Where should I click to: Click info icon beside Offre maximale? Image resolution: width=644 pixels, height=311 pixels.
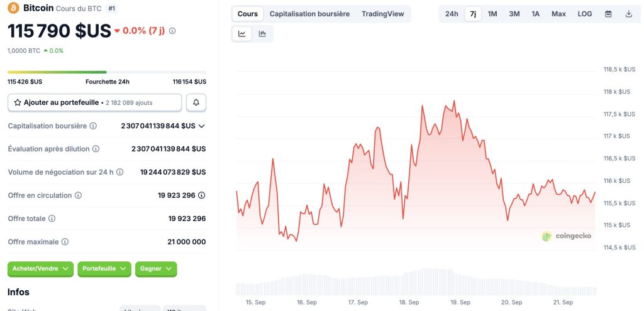pyautogui.click(x=65, y=242)
